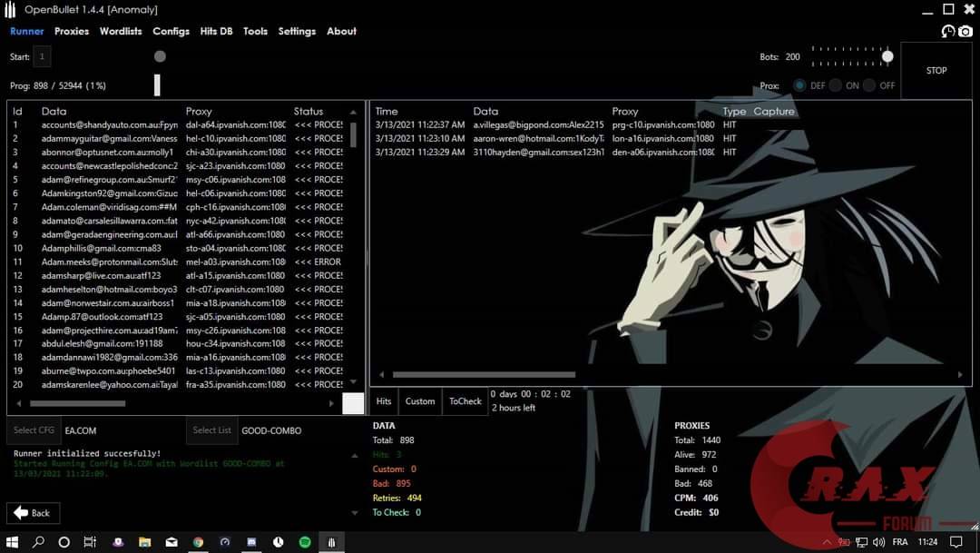Click the data list scroll-up arrow
This screenshot has width=980, height=553.
(x=353, y=112)
